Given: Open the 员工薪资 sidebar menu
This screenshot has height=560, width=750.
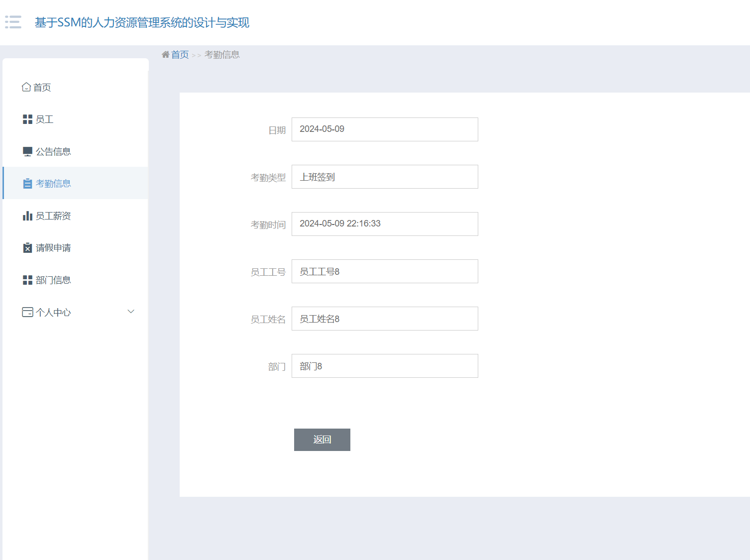Looking at the screenshot, I should tap(52, 216).
